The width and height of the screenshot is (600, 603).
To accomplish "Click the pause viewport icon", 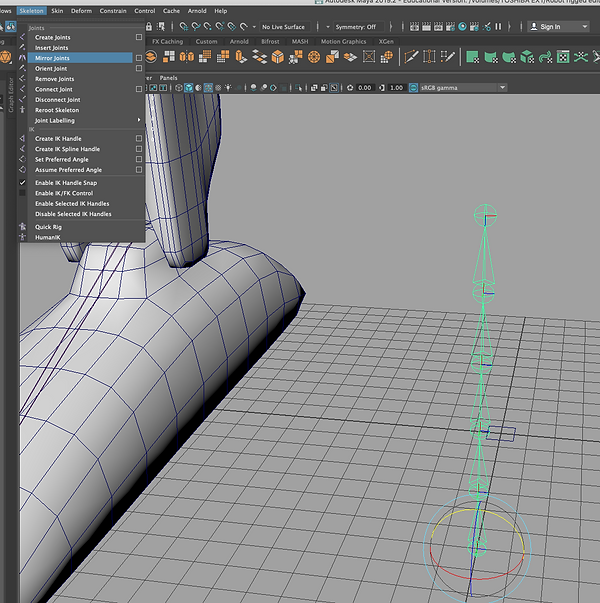I will 498,27.
